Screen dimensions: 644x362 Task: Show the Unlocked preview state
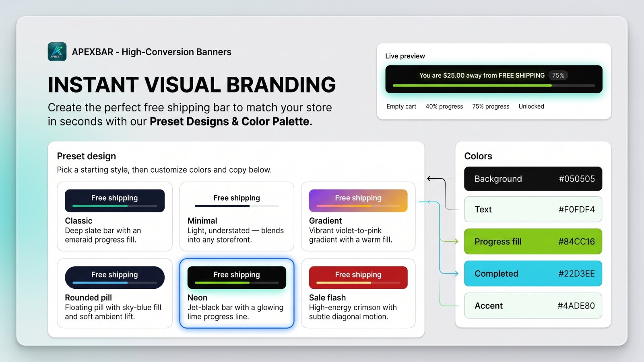531,107
